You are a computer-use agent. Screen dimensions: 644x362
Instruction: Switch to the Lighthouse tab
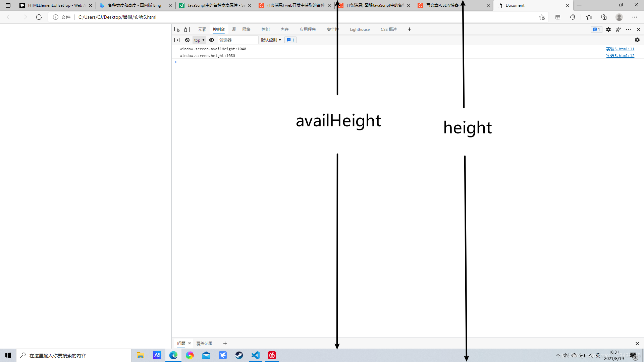point(360,29)
